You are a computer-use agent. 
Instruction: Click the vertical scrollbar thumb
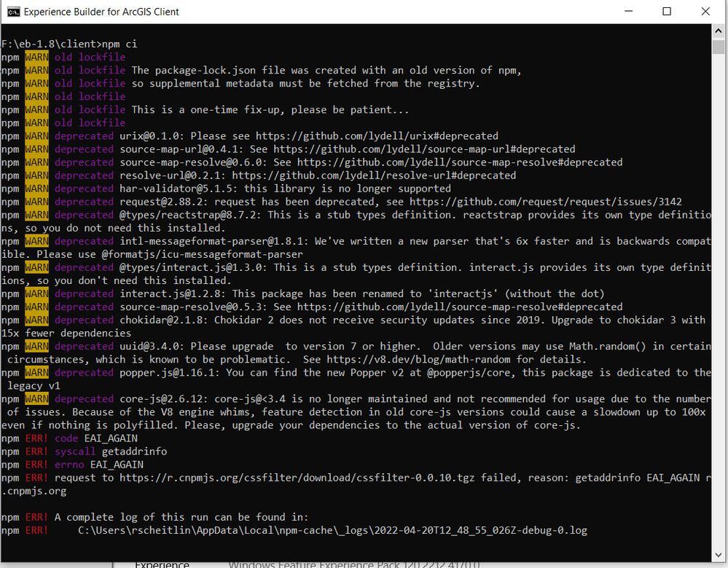click(719, 47)
